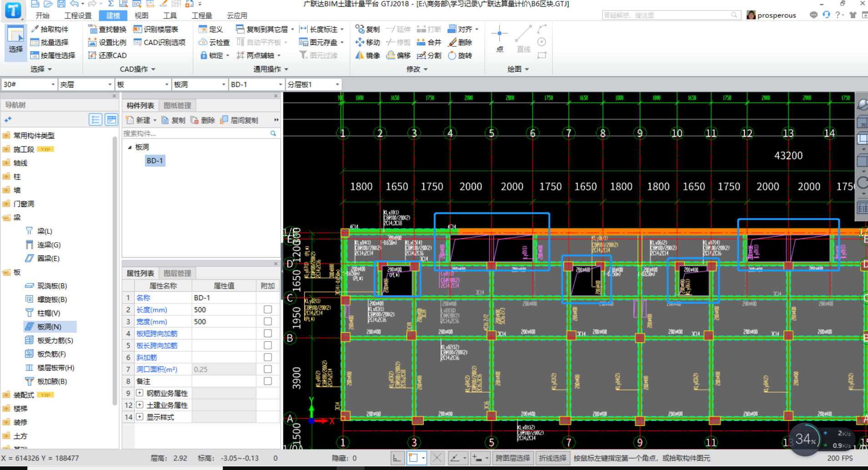The height and width of the screenshot is (470, 868).
Task: Click 还原CAD restore tool
Action: tap(107, 56)
